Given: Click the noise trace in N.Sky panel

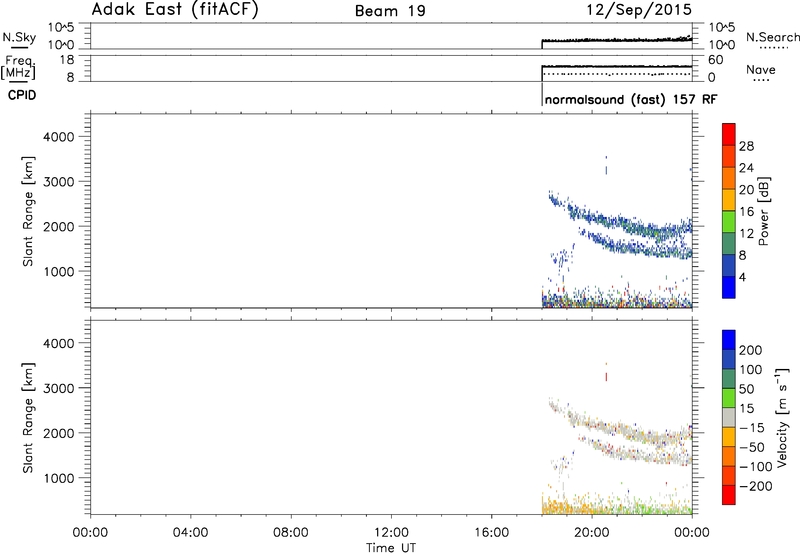Looking at the screenshot, I should 616,40.
